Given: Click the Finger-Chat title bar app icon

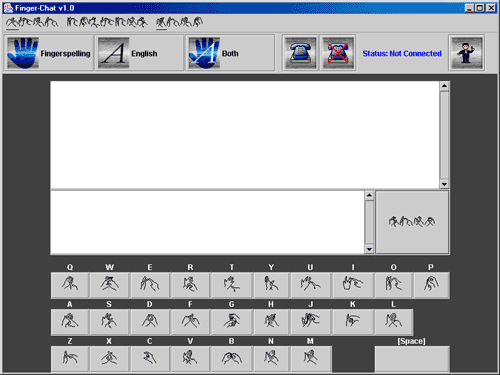Looking at the screenshot, I should (x=8, y=8).
